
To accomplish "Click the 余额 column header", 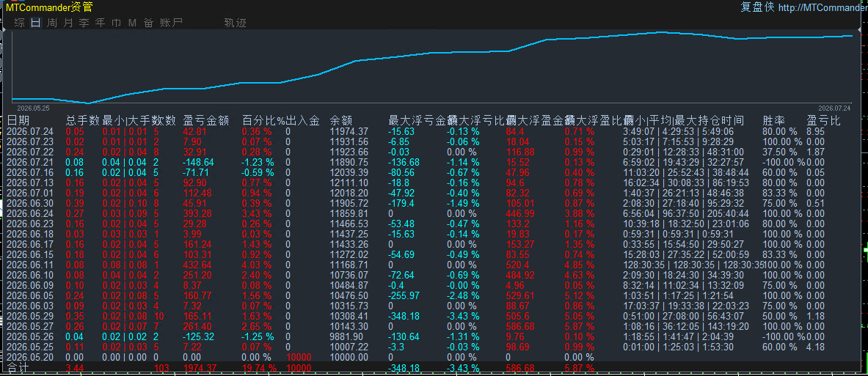I will point(342,120).
